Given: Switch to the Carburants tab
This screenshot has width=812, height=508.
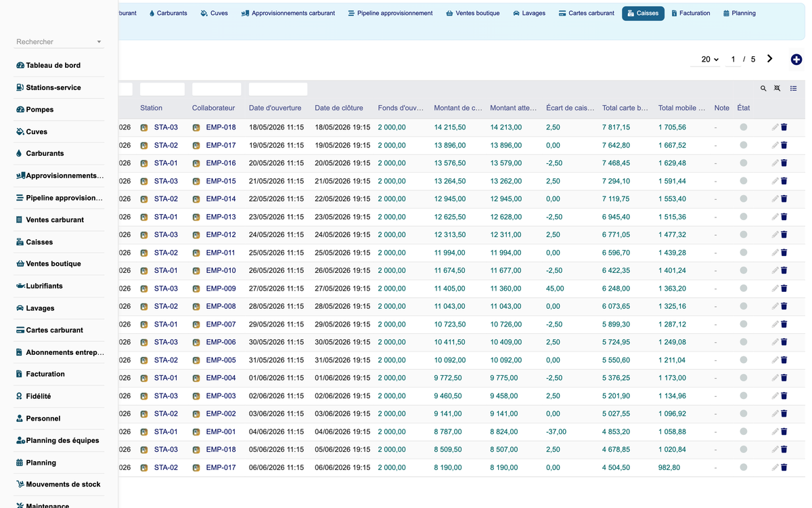Looking at the screenshot, I should (168, 13).
